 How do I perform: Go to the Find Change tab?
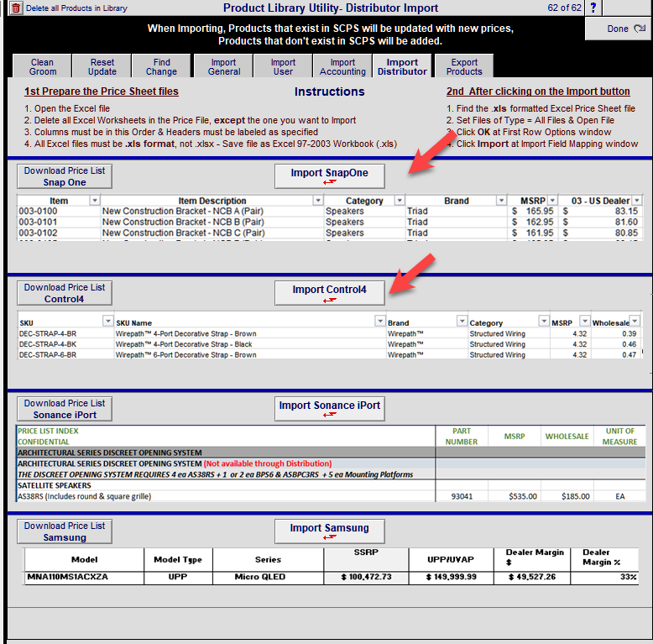(161, 66)
